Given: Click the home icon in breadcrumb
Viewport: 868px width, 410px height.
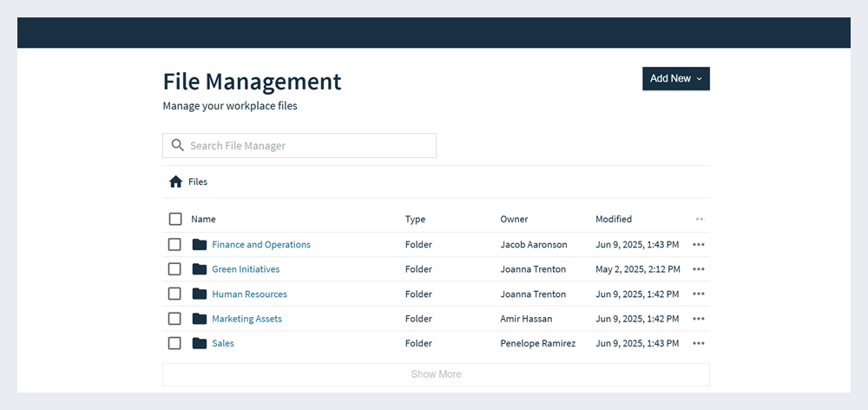Looking at the screenshot, I should [x=175, y=182].
